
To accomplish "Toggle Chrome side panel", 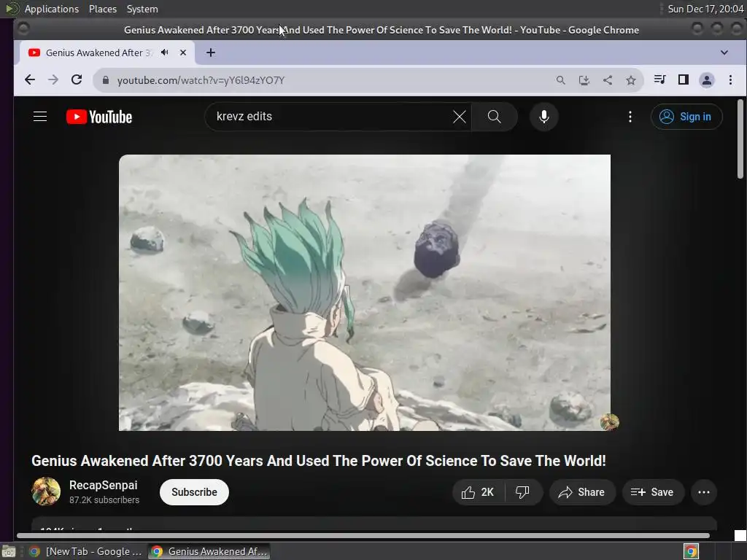I will point(683,79).
